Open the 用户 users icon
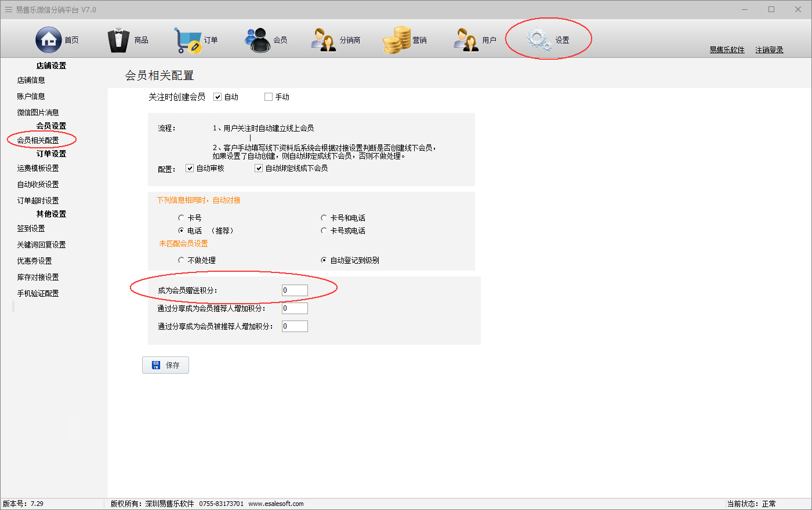The image size is (812, 510). 466,40
